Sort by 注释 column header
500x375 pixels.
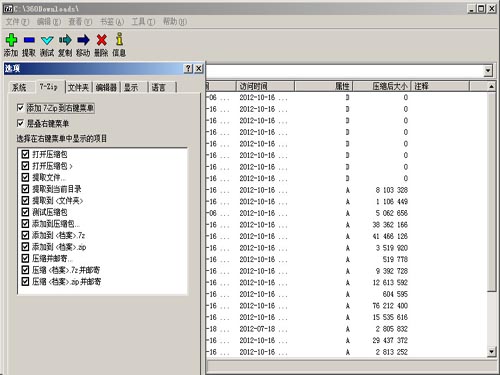(440, 86)
